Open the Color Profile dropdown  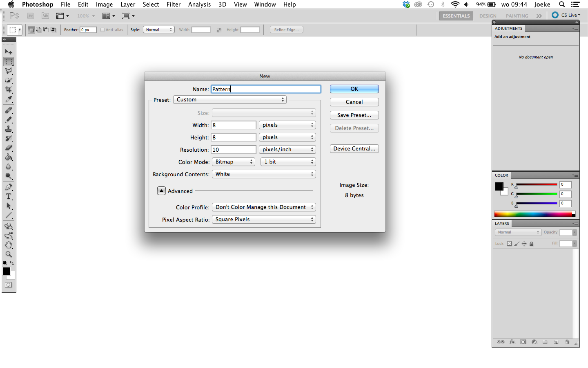(264, 207)
